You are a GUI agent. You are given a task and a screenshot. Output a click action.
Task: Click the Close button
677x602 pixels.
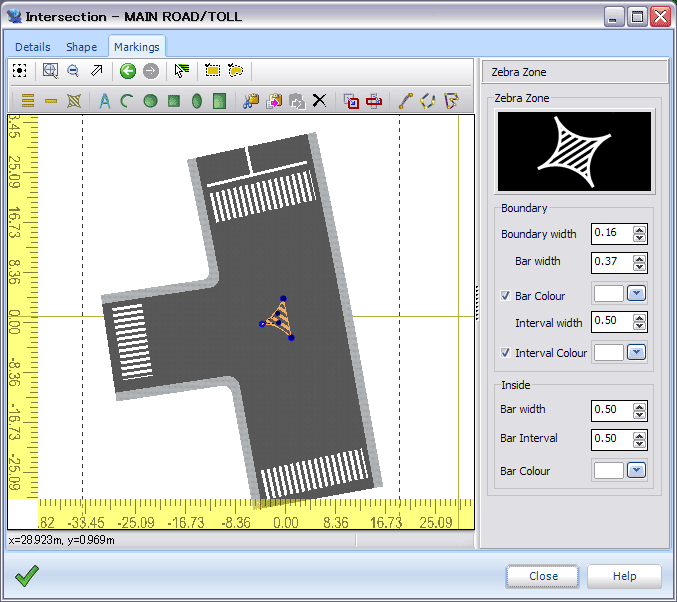point(543,576)
